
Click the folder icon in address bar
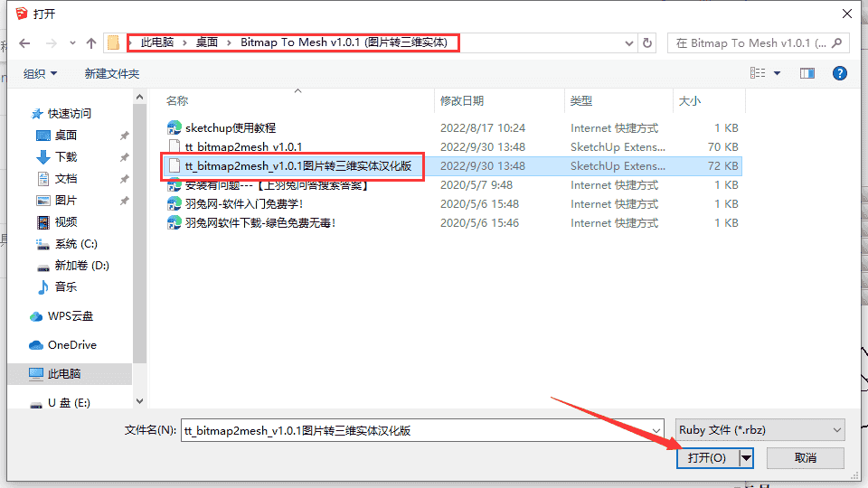(x=113, y=42)
